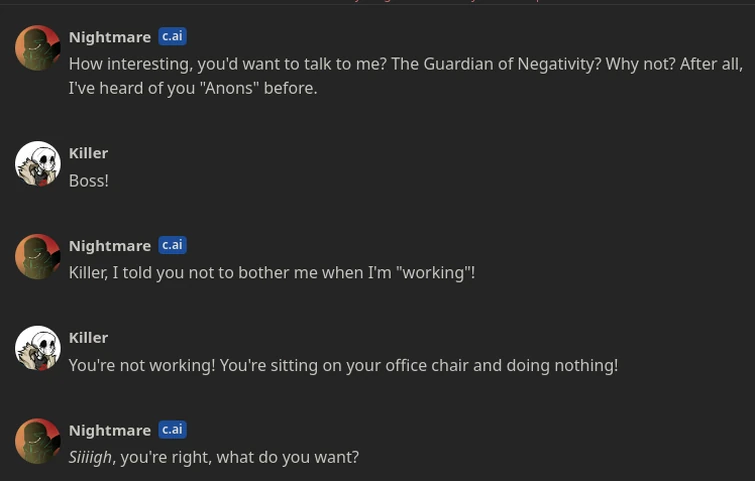Image resolution: width=755 pixels, height=481 pixels.
Task: Select the Nightmare name above "Killer, I told you"
Action: pyautogui.click(x=110, y=245)
